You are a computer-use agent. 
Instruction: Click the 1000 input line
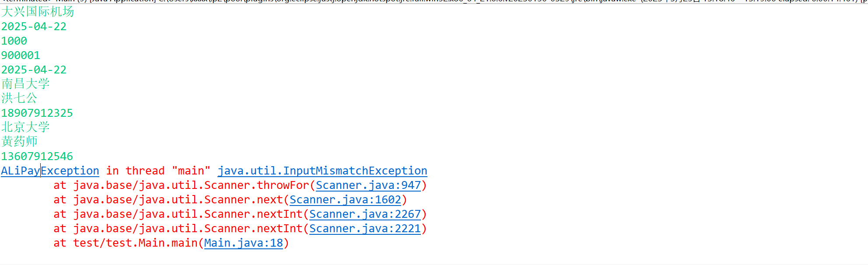pos(14,41)
